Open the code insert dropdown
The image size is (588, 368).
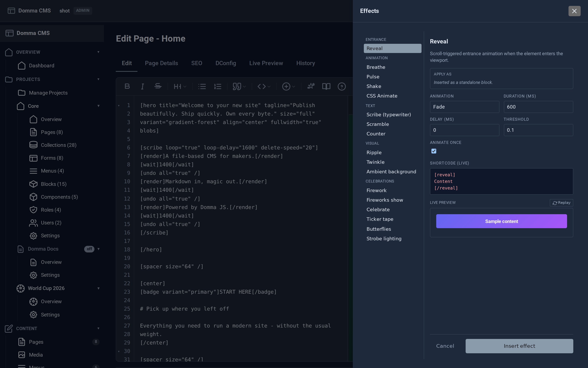[264, 86]
